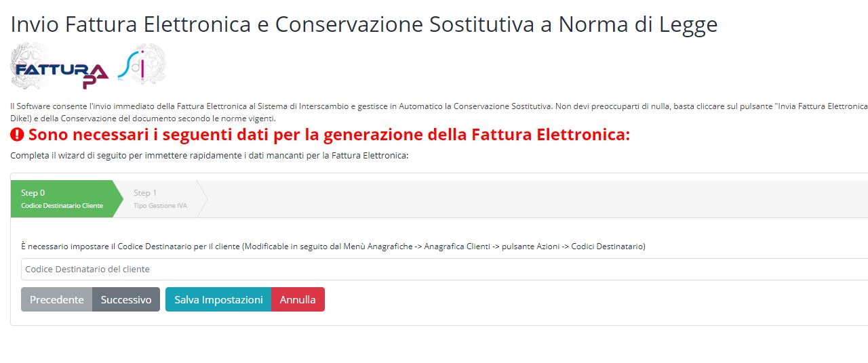Screen dimensions: 868x363
Task: Click the red exclamation warning icon
Action: click(x=18, y=135)
